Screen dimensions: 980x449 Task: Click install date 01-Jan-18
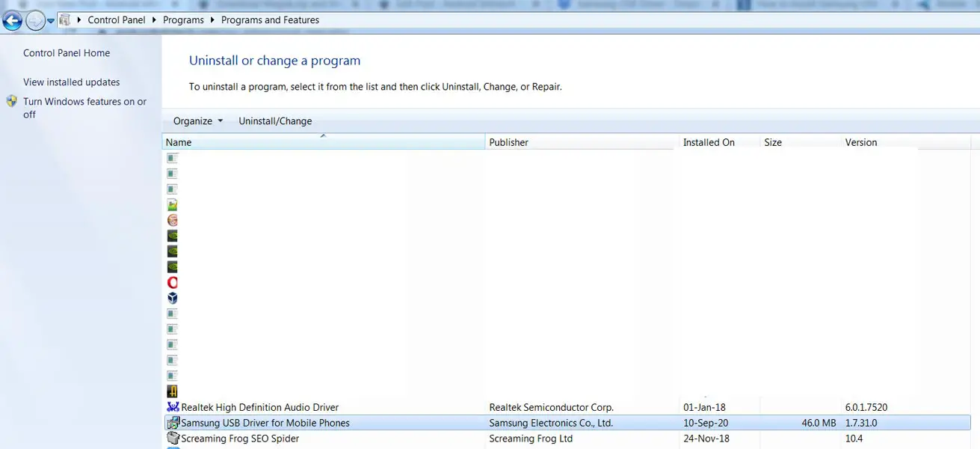click(704, 408)
